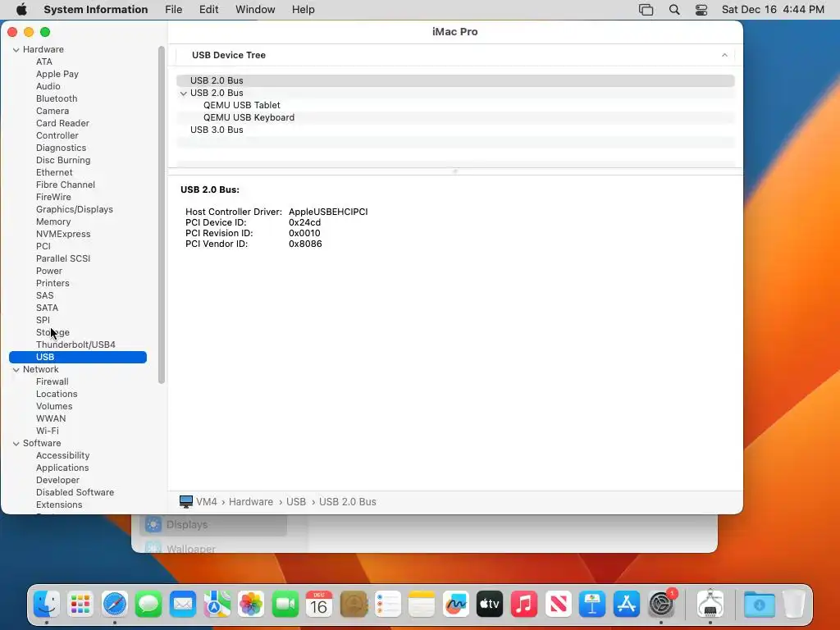Open Trash in the Dock
The width and height of the screenshot is (840, 630).
[793, 605]
